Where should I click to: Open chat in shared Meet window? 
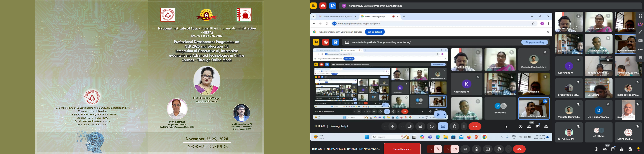pos(538,127)
